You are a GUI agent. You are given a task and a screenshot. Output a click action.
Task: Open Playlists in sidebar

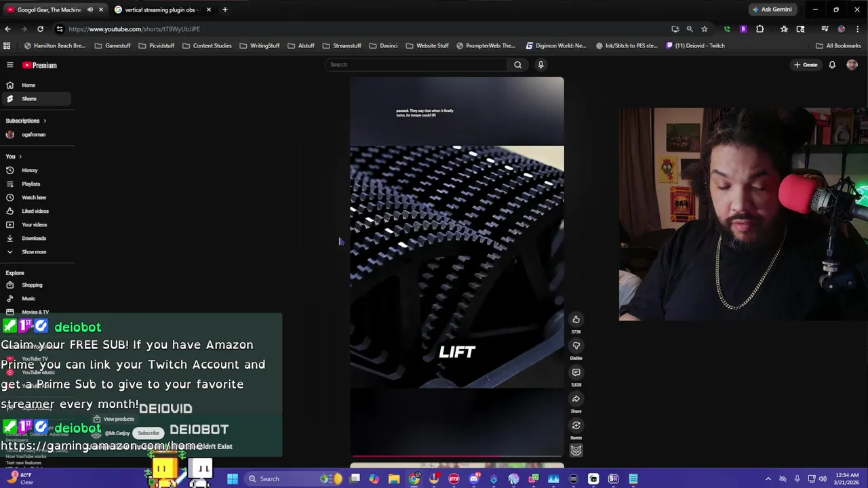click(x=35, y=184)
